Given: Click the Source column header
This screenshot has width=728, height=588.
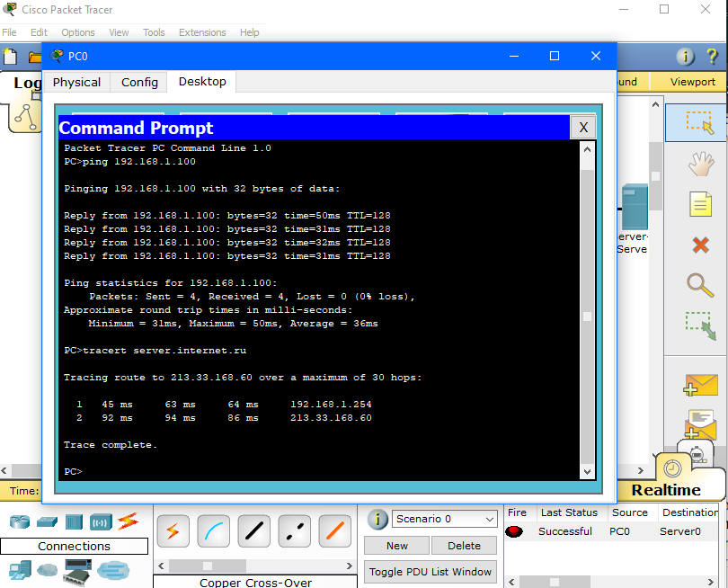Looking at the screenshot, I should tap(629, 512).
